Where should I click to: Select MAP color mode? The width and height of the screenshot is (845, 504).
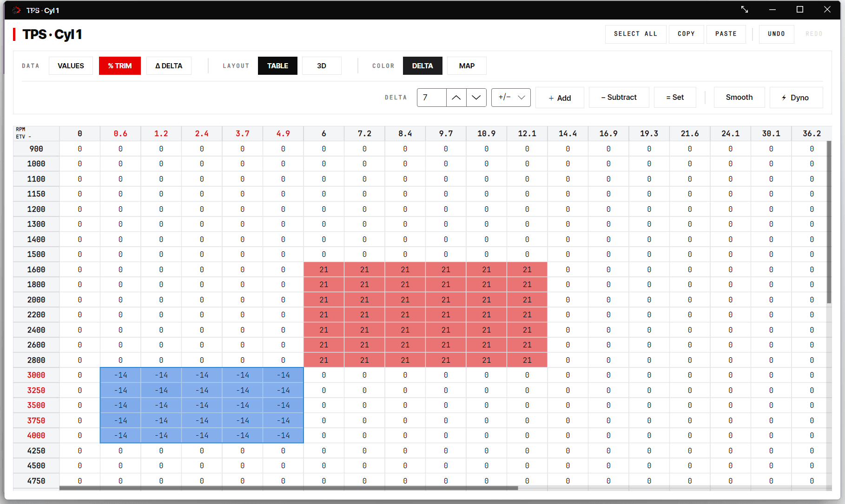[x=467, y=66]
